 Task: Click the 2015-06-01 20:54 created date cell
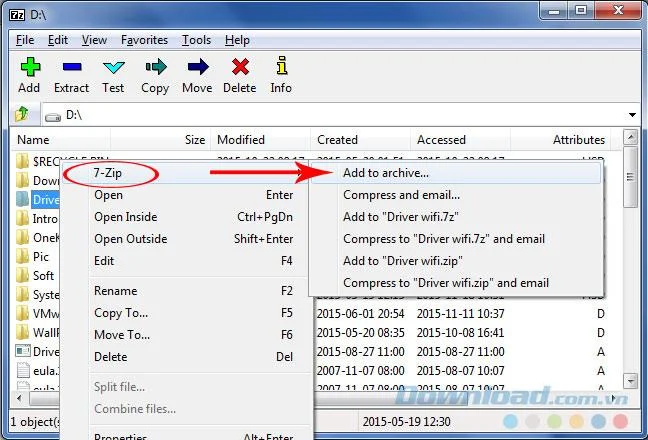(360, 314)
